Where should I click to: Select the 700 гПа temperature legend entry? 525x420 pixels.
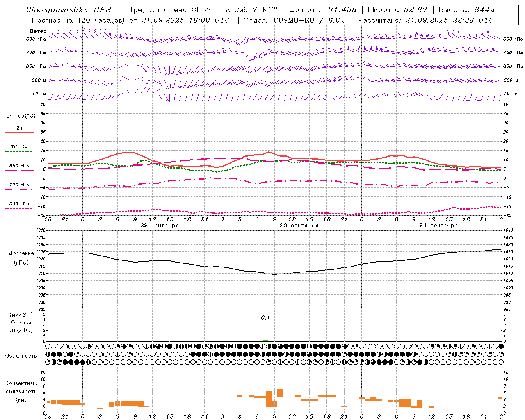pyautogui.click(x=19, y=185)
